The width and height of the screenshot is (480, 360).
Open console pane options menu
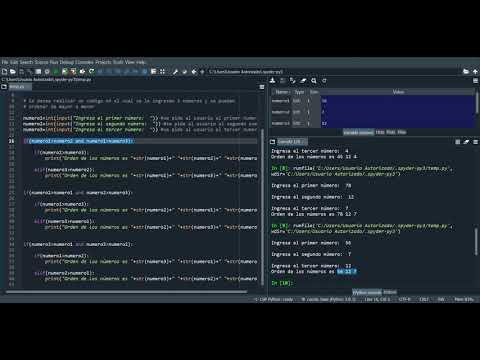click(x=475, y=142)
